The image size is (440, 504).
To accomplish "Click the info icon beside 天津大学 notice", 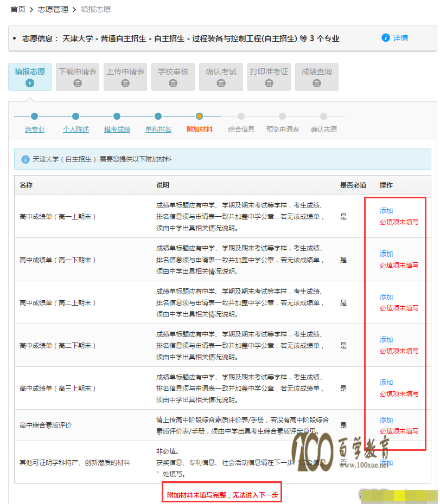I will pos(25,159).
